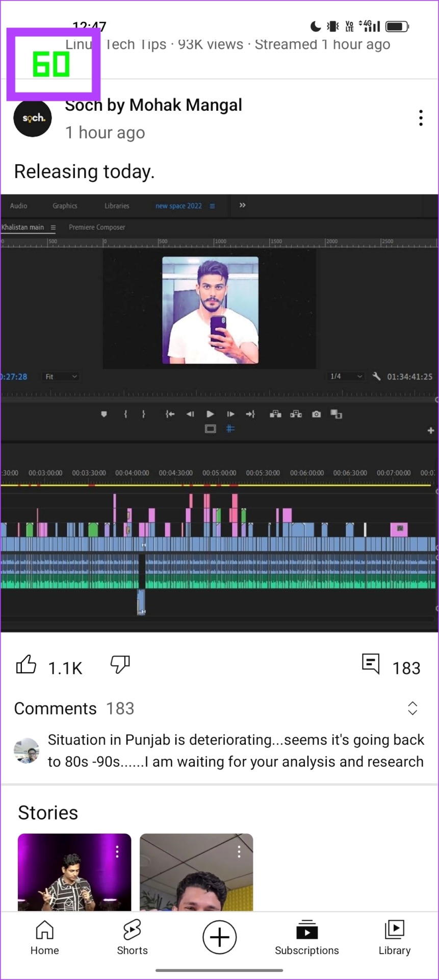439x980 pixels.
Task: Open second story thumbnail
Action: tap(196, 872)
